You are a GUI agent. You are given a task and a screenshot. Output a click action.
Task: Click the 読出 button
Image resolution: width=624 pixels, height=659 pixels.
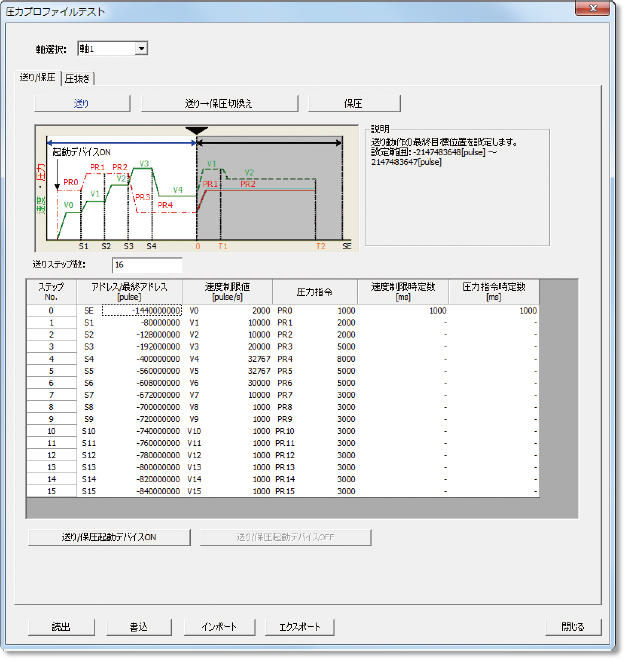[61, 627]
